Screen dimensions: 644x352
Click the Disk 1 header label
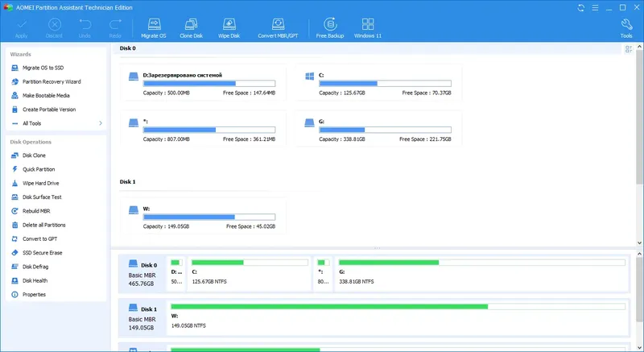(128, 182)
